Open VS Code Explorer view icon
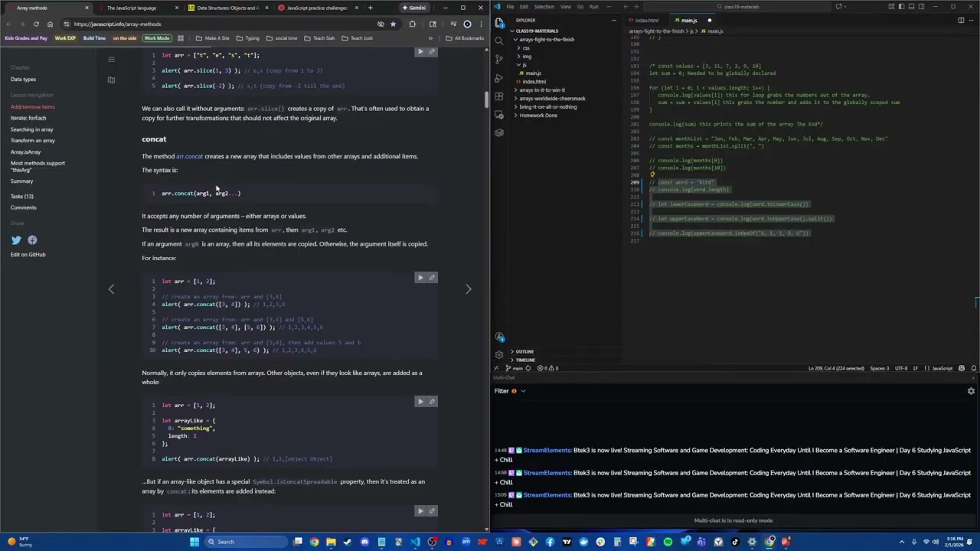The height and width of the screenshot is (551, 980). 499,24
